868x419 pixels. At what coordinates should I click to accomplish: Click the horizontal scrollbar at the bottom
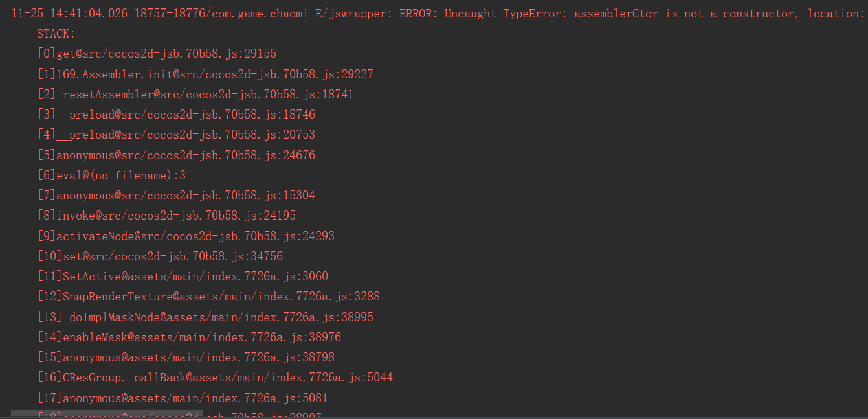pos(107,414)
